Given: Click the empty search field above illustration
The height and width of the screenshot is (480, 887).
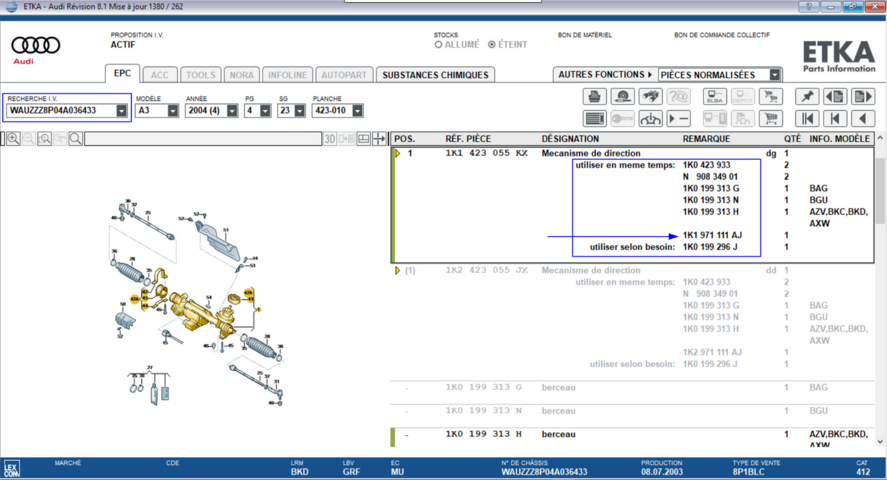Looking at the screenshot, I should pos(203,139).
